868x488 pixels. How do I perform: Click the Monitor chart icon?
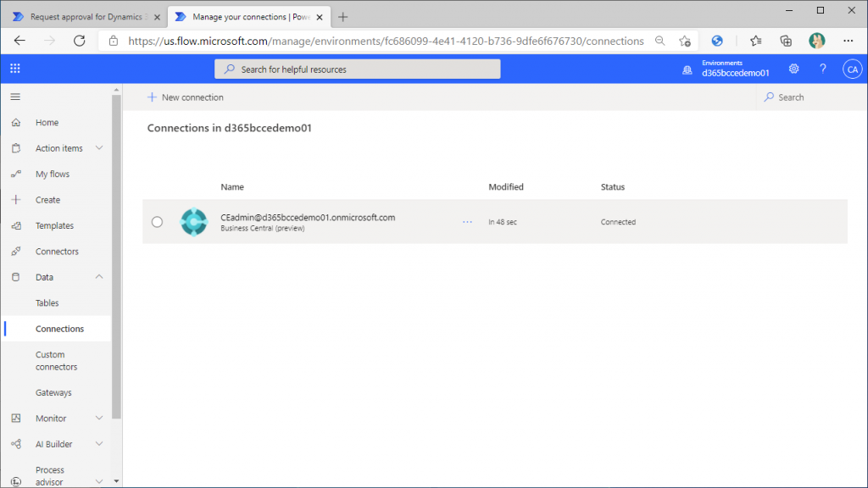[x=16, y=419]
